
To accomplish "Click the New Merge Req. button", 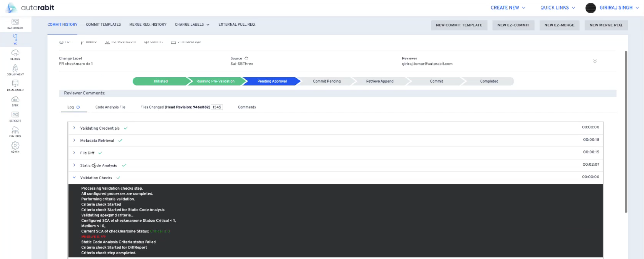I will pos(606,25).
